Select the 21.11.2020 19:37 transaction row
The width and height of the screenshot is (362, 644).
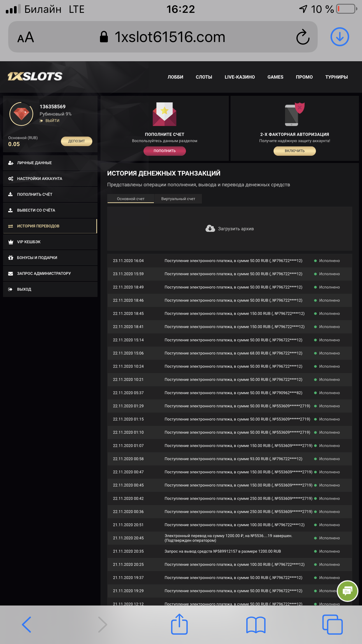click(230, 577)
